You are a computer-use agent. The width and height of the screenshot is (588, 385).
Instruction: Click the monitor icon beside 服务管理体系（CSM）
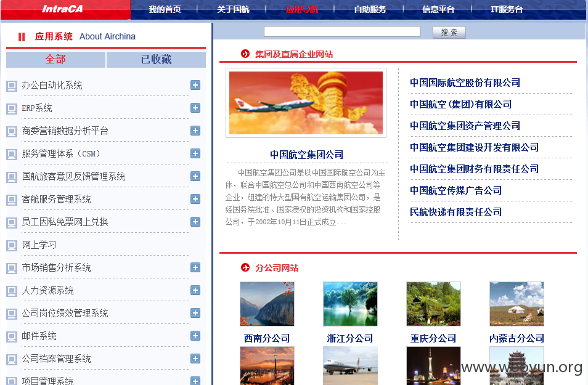12,155
